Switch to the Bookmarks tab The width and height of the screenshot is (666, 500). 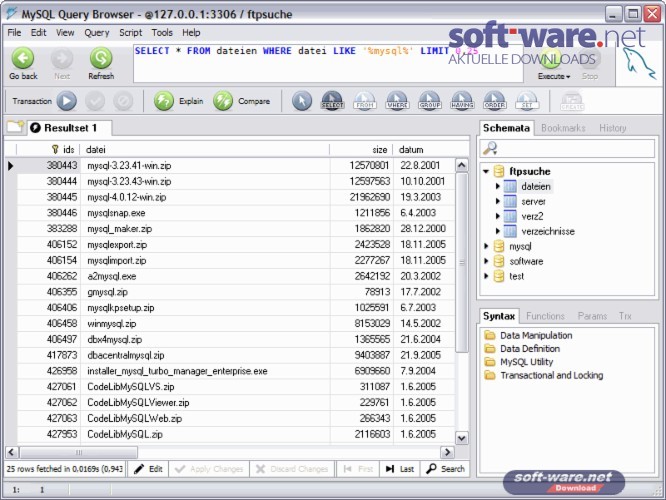tap(563, 128)
